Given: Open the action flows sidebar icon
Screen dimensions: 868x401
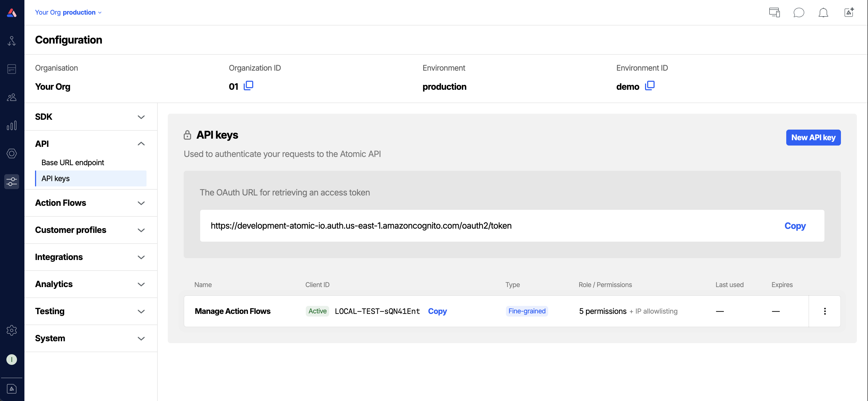Looking at the screenshot, I should tap(12, 41).
